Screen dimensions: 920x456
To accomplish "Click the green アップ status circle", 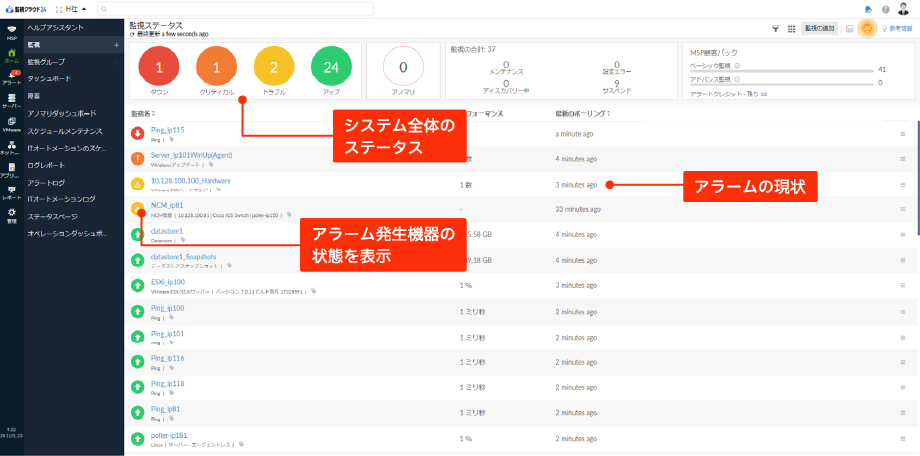I will pyautogui.click(x=331, y=67).
